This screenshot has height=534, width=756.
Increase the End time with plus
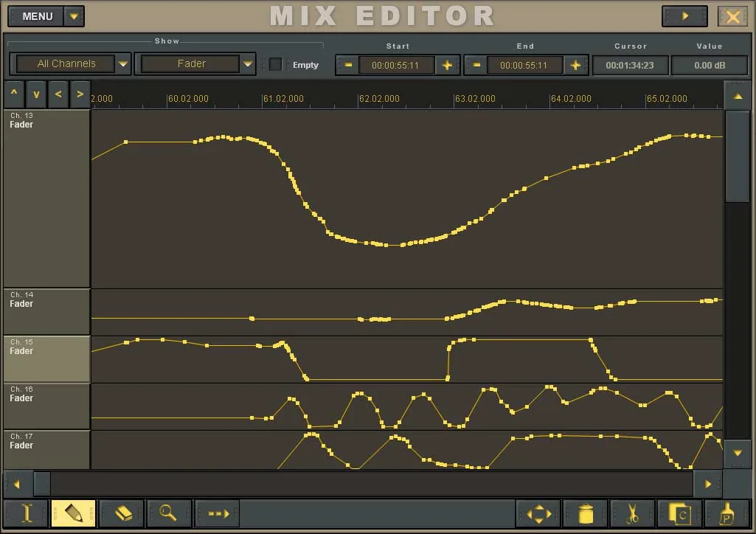click(x=575, y=65)
